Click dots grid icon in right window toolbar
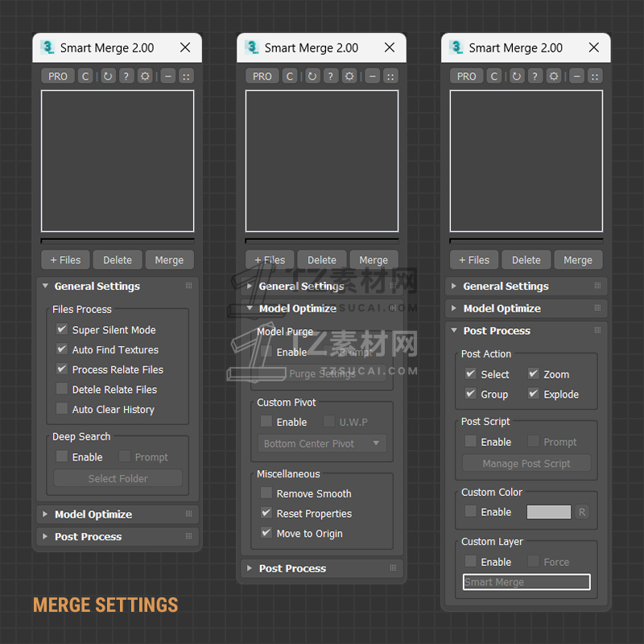The image size is (644, 644). (x=596, y=76)
